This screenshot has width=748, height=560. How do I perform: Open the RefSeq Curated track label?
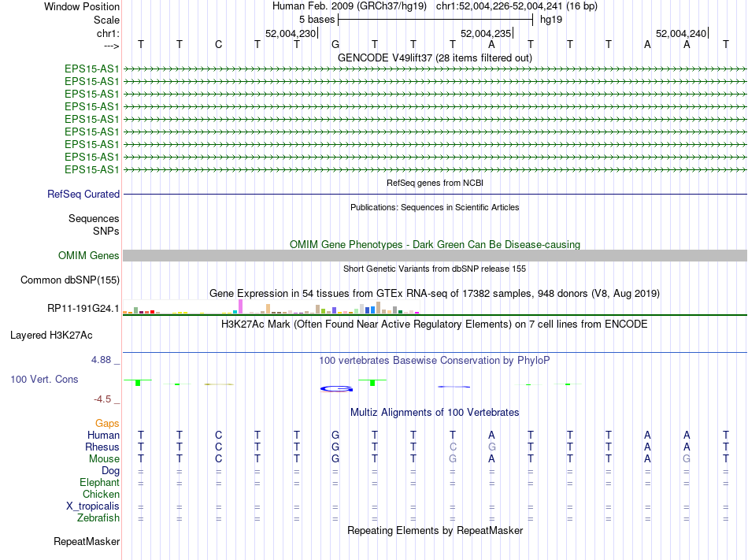[83, 194]
